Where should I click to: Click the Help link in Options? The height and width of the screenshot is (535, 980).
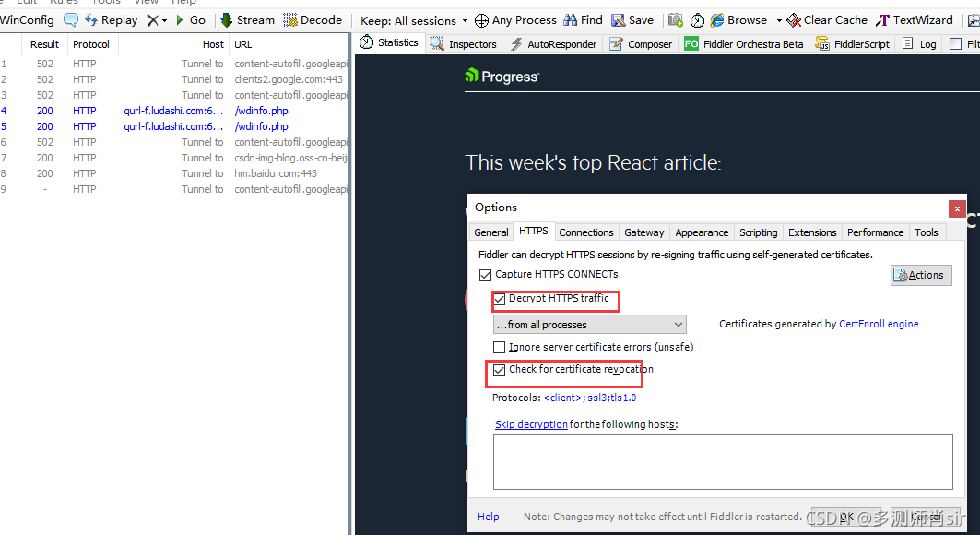tap(488, 517)
